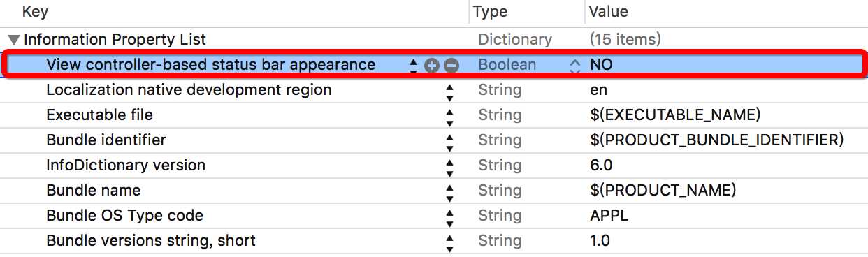
Task: Select the Executable file key
Action: [x=99, y=115]
